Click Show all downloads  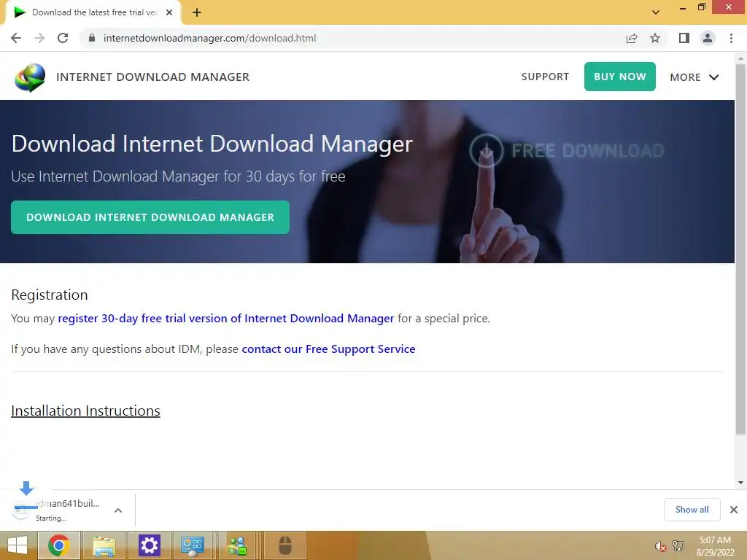point(692,510)
